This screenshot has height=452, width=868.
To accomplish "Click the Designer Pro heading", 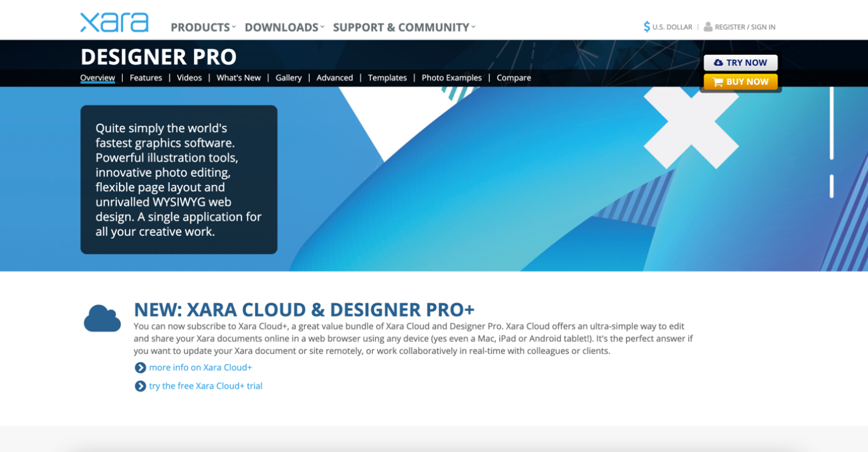I will point(158,57).
